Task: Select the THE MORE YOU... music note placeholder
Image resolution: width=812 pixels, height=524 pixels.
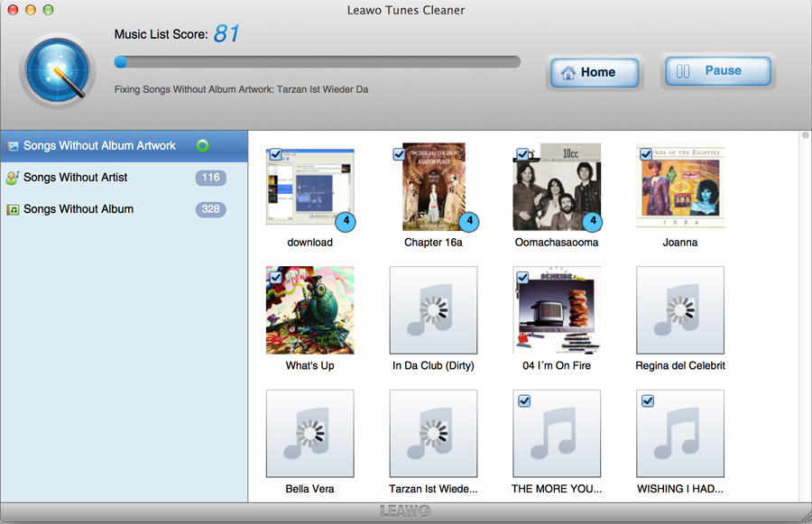Action: [x=557, y=434]
